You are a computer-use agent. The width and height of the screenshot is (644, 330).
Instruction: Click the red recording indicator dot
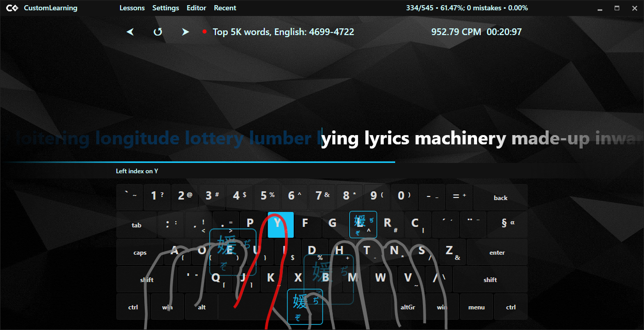[x=204, y=31]
